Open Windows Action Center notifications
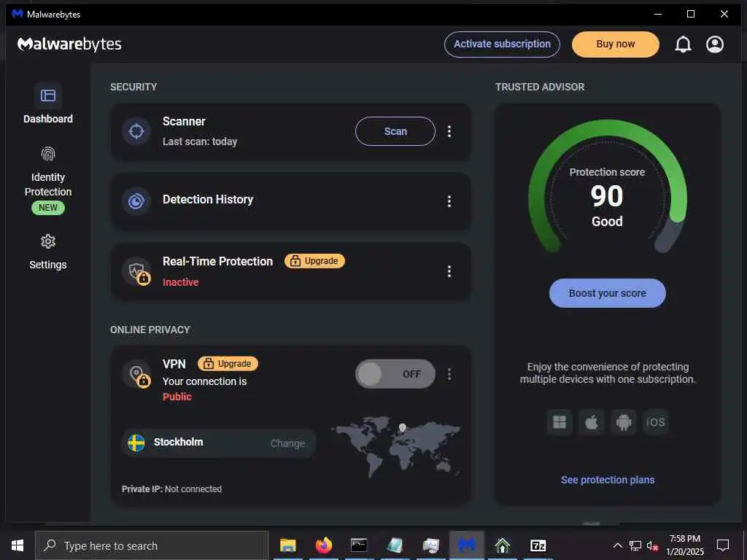 723,545
